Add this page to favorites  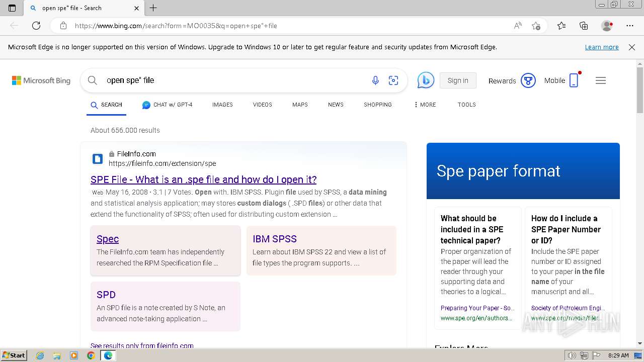click(536, 26)
